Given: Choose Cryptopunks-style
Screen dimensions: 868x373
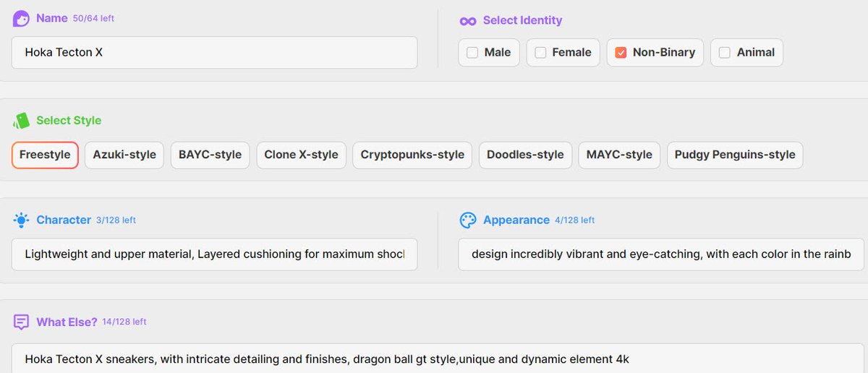Looking at the screenshot, I should coord(412,155).
